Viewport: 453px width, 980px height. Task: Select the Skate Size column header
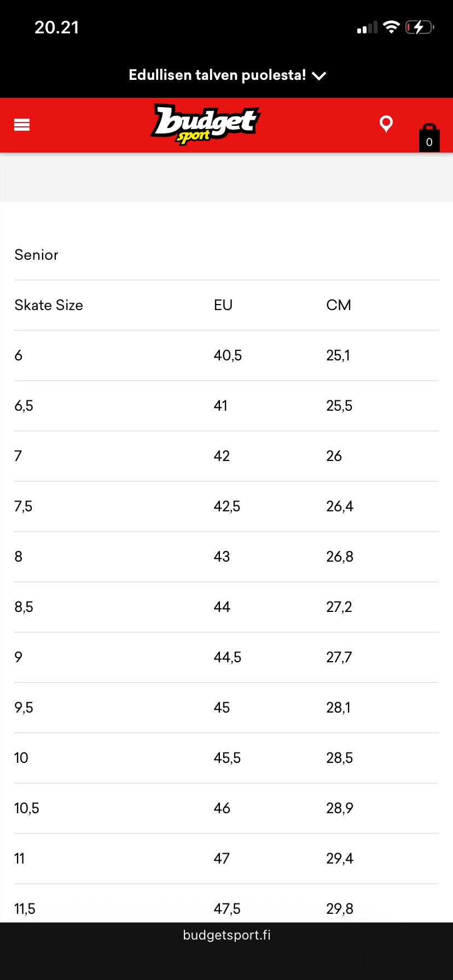[x=49, y=305]
